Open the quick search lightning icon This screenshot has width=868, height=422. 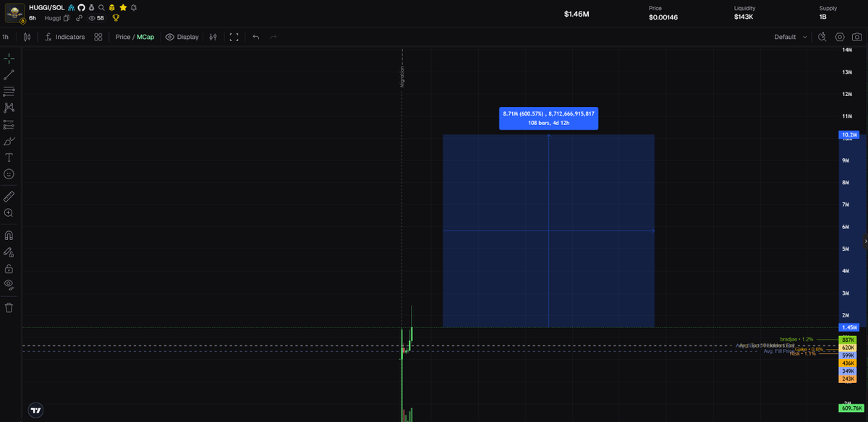pos(822,37)
